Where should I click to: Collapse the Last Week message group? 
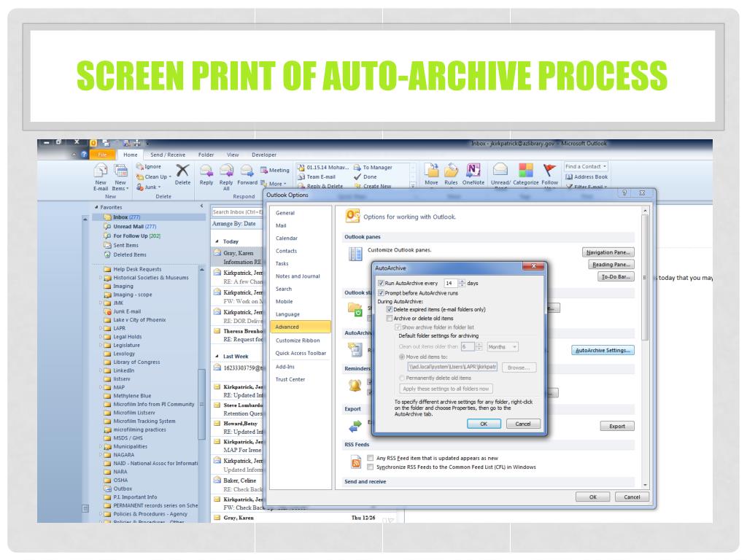click(217, 356)
